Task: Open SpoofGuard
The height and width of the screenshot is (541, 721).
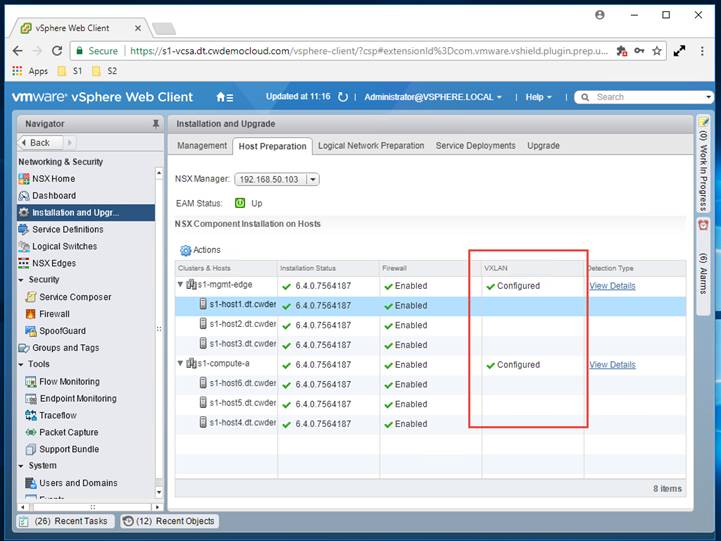Action: (62, 331)
